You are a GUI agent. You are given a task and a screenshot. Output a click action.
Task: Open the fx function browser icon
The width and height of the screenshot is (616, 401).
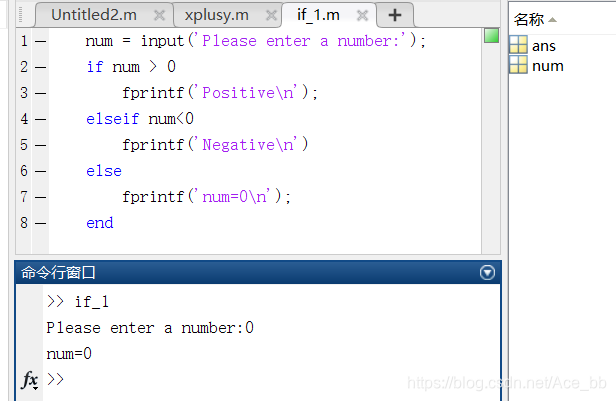[x=30, y=380]
